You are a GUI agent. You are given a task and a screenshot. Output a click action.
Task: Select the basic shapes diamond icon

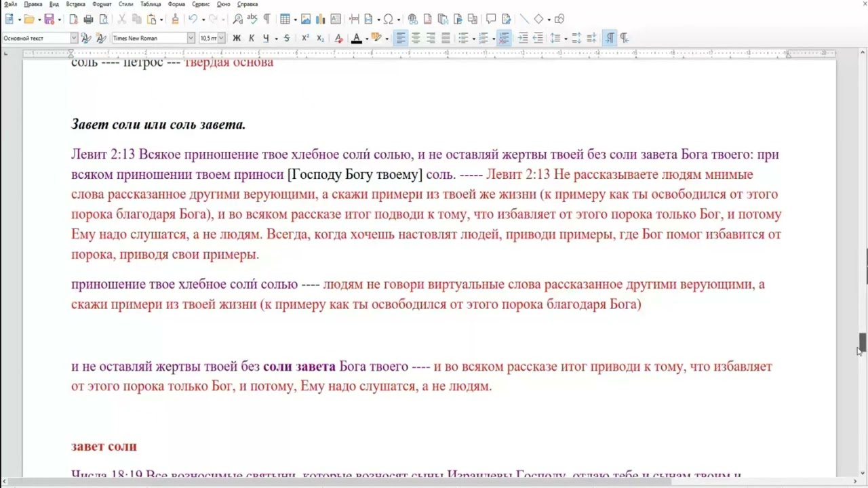pos(538,19)
